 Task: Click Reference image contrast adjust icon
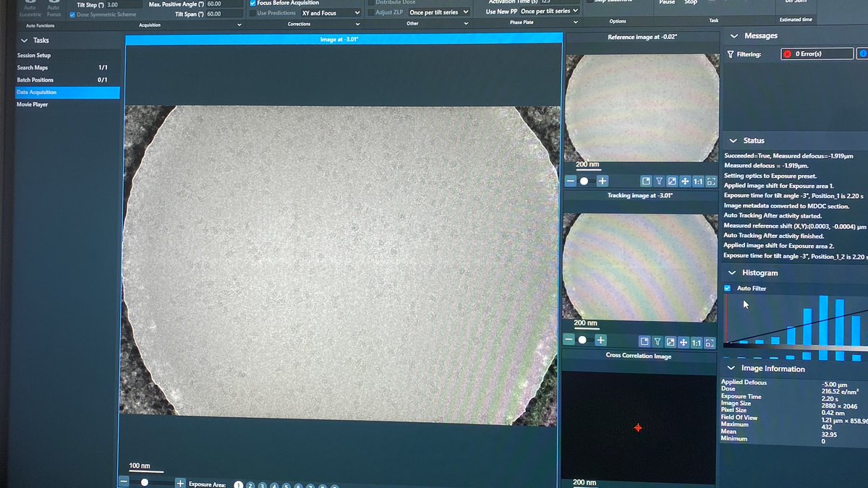click(x=672, y=181)
